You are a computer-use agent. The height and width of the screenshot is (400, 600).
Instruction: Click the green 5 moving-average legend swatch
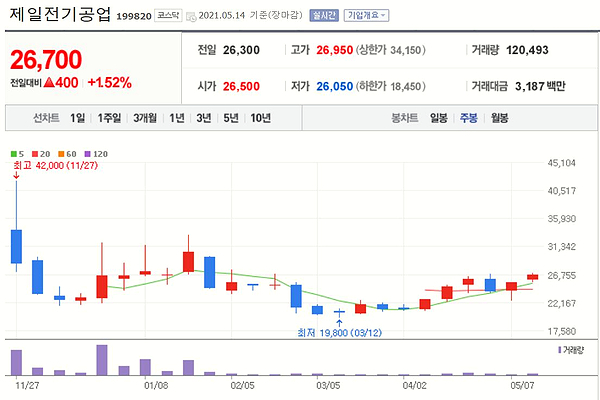pos(14,154)
